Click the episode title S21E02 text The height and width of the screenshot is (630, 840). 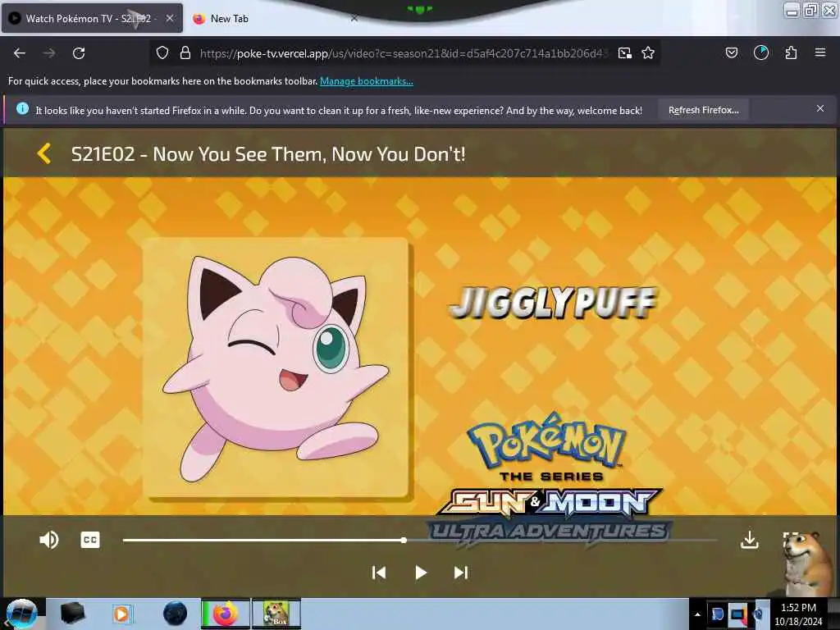pyautogui.click(x=268, y=154)
